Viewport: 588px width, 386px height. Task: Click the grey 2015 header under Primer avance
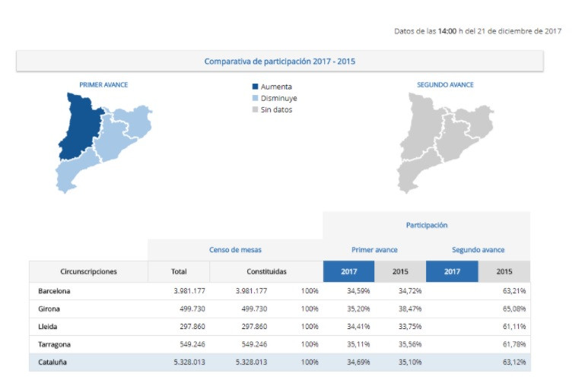(400, 271)
